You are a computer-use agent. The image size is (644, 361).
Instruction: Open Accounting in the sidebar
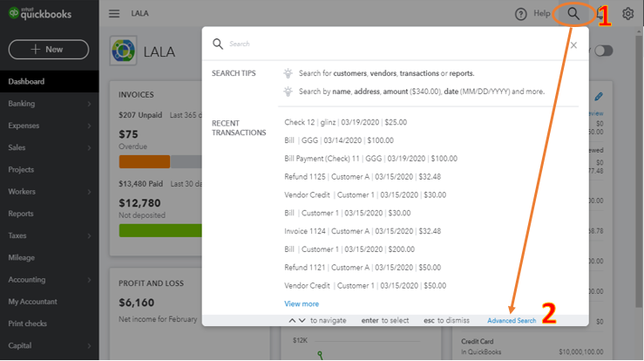(x=50, y=280)
